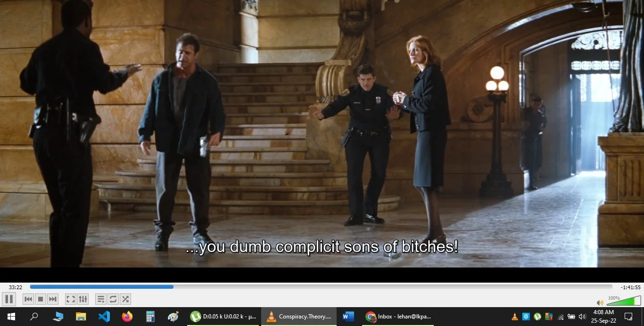Click the VLC cone tray icon

pos(515,317)
